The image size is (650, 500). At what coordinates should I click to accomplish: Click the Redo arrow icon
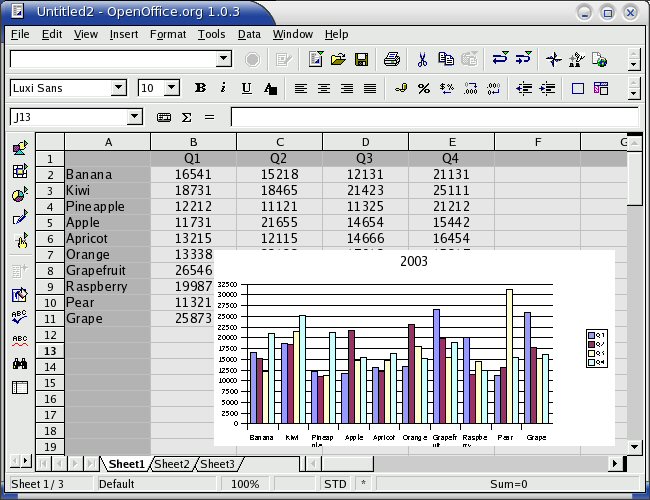point(524,58)
